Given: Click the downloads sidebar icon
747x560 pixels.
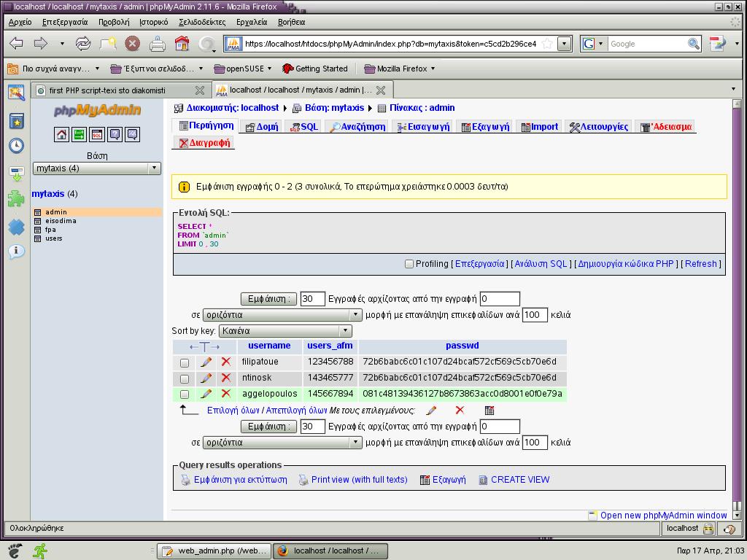Looking at the screenshot, I should pos(17,174).
